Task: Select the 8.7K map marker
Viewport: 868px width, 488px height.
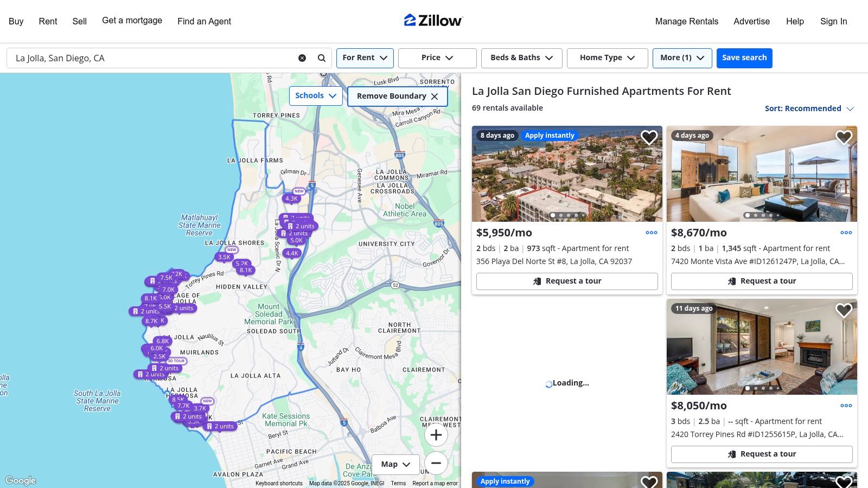Action: coord(151,321)
